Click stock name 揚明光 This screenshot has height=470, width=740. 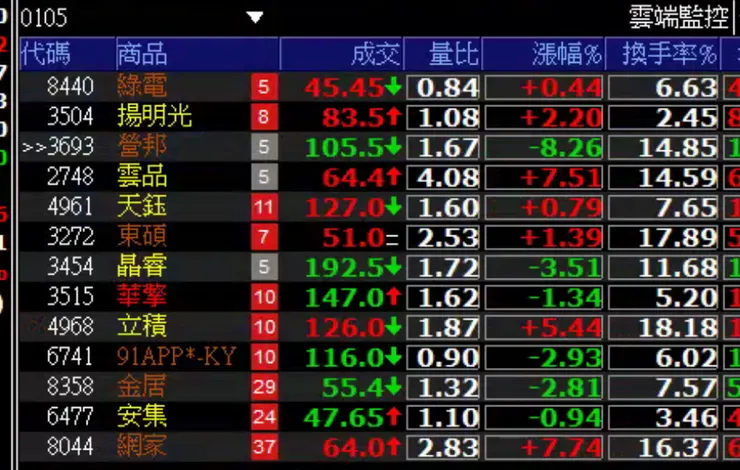(155, 117)
